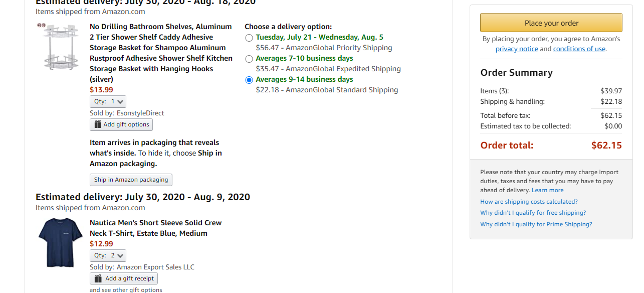The width and height of the screenshot is (644, 293).
Task: Choose AmazonGlobal Expedited Shipping delivery option
Action: tap(249, 59)
